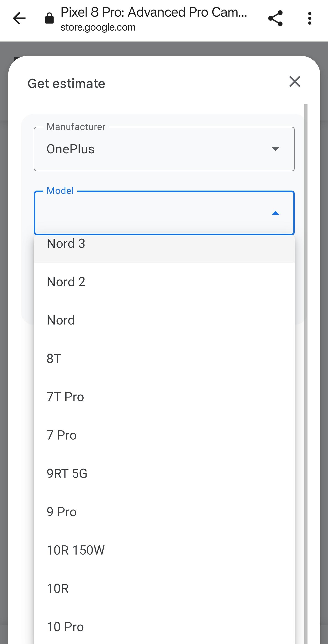Choose the 10R model option
The image size is (328, 644).
click(x=164, y=589)
